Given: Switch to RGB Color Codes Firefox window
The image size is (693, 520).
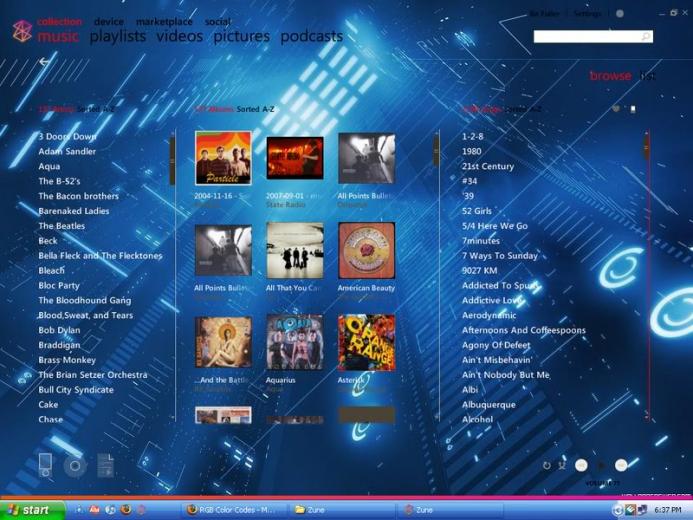Looking at the screenshot, I should pos(234,510).
